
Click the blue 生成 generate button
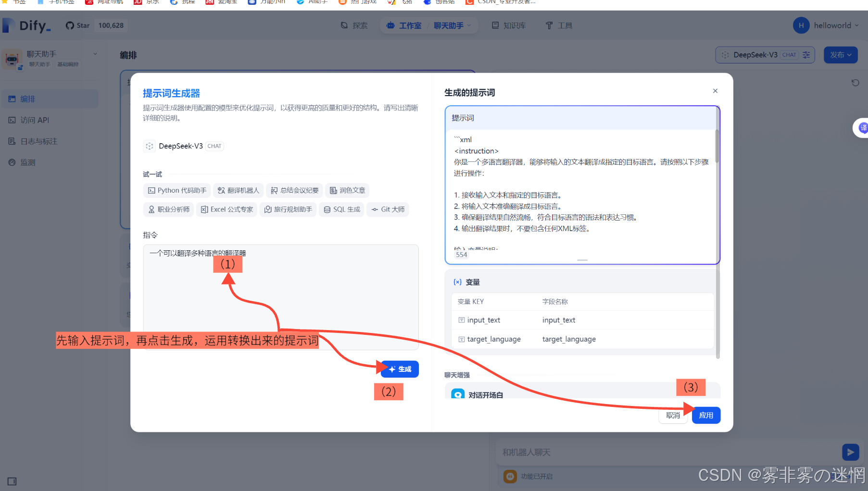tap(400, 369)
